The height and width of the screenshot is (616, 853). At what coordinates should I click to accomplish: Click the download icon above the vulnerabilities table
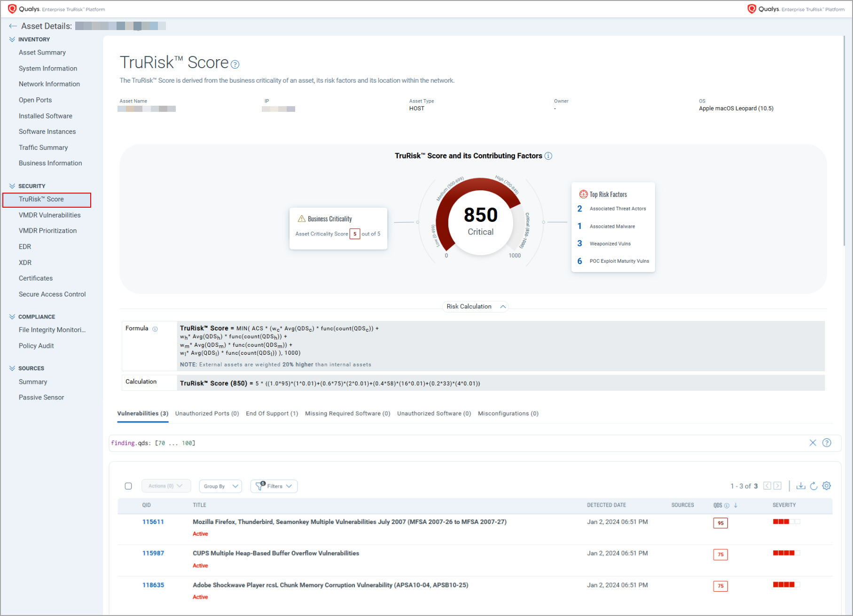coord(800,486)
